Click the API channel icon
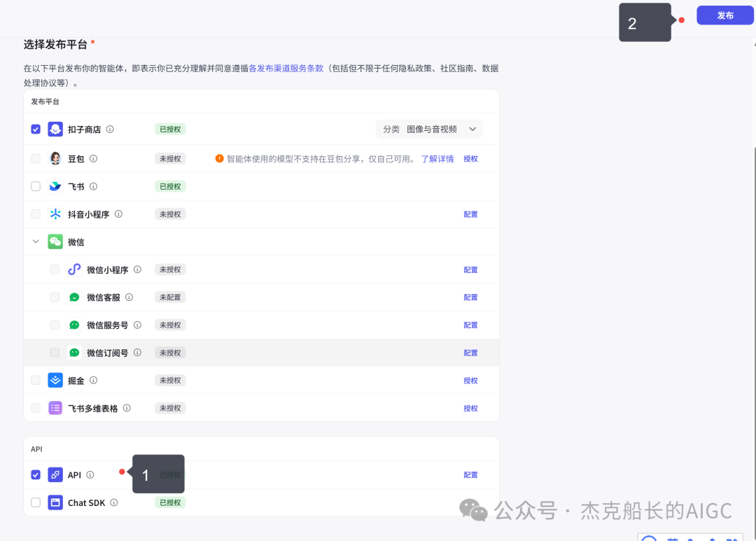The width and height of the screenshot is (756, 541). pos(55,475)
